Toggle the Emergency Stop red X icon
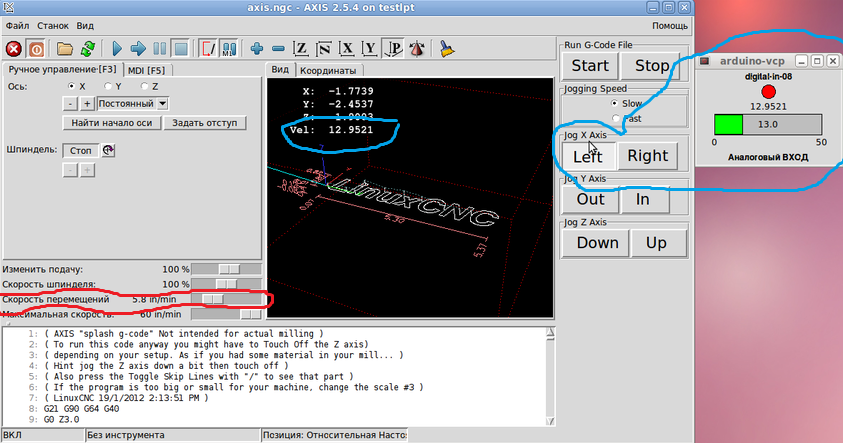 point(13,49)
